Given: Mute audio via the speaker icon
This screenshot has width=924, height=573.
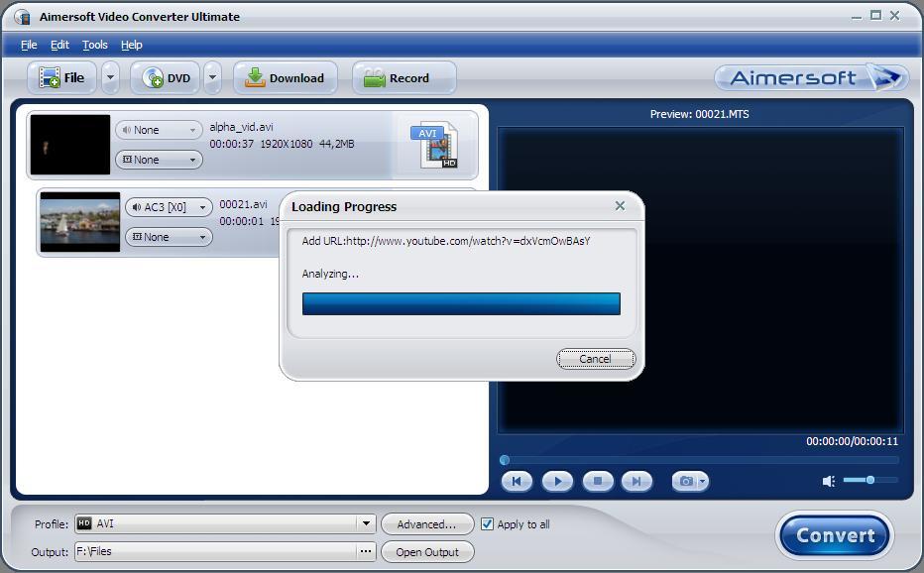Looking at the screenshot, I should tap(829, 481).
